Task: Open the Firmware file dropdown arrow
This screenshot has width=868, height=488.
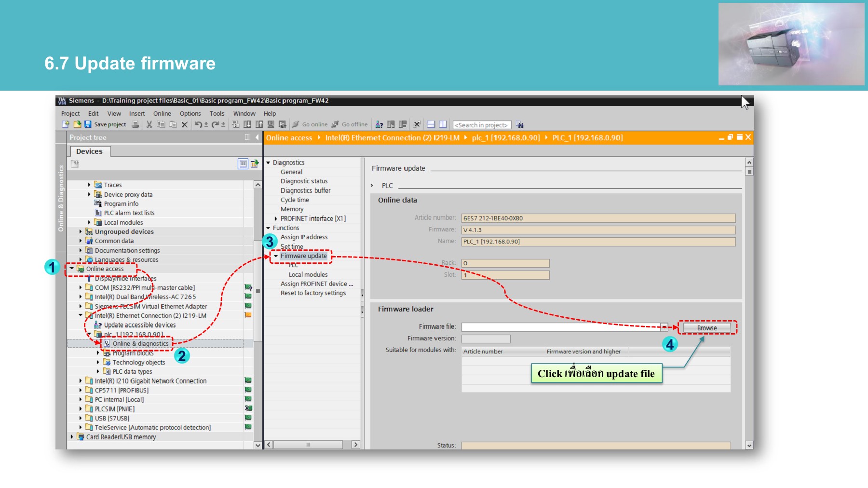Action: (x=664, y=327)
